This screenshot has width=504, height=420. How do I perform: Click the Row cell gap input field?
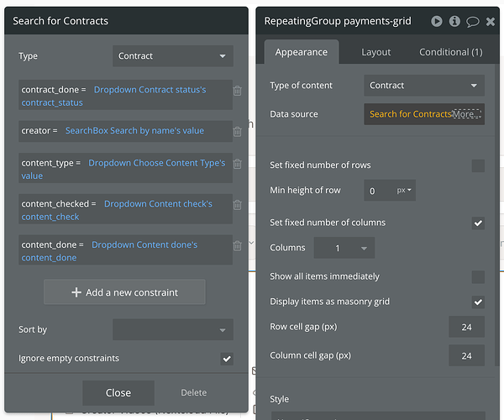pos(466,327)
